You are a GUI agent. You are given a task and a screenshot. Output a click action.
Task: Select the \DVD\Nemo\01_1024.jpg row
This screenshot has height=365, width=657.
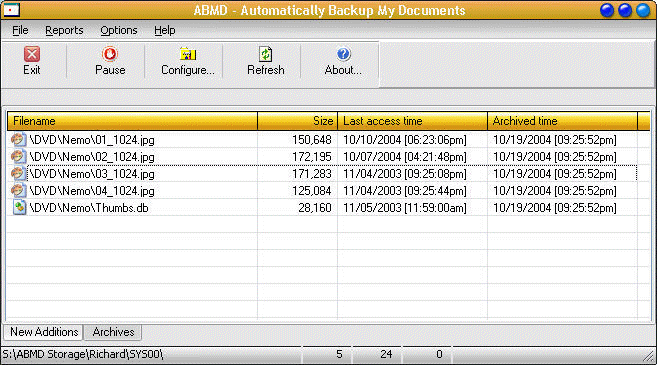point(322,140)
